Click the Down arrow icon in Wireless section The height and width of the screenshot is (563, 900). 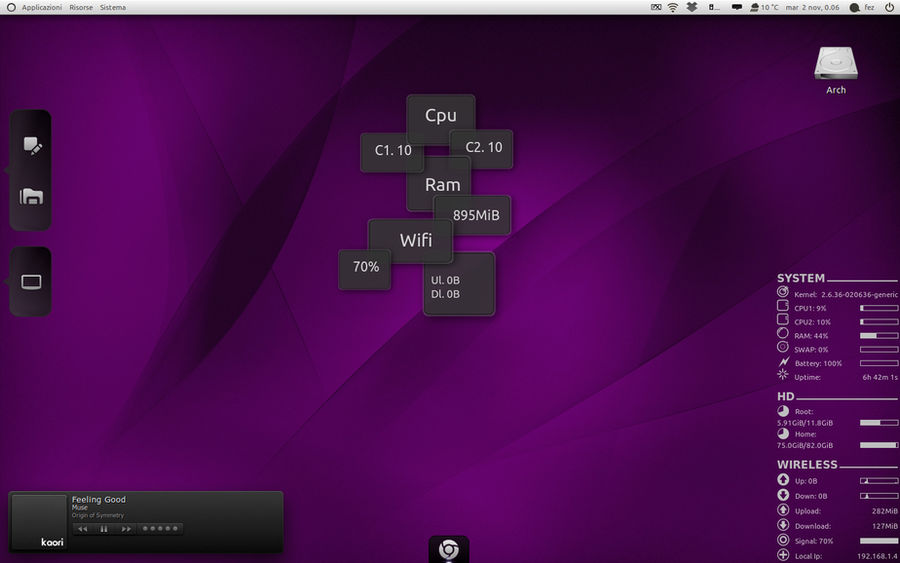click(x=783, y=495)
